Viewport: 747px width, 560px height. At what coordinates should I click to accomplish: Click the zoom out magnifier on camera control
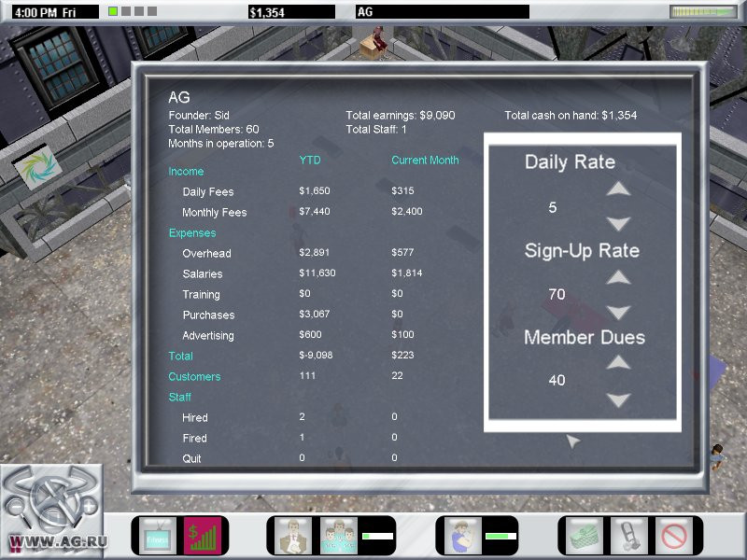pyautogui.click(x=18, y=507)
